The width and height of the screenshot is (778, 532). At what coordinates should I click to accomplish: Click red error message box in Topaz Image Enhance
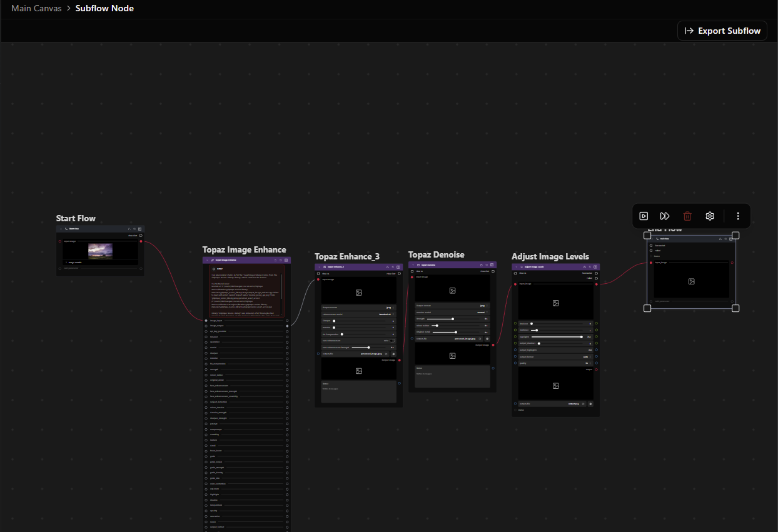pyautogui.click(x=246, y=290)
